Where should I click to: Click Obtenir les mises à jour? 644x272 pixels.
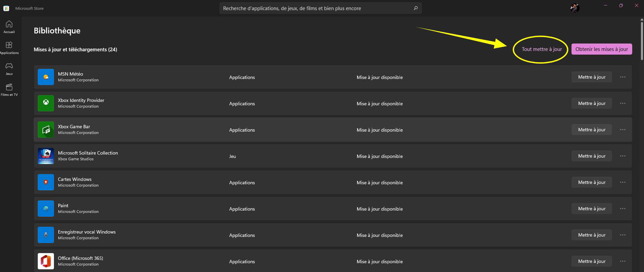602,49
